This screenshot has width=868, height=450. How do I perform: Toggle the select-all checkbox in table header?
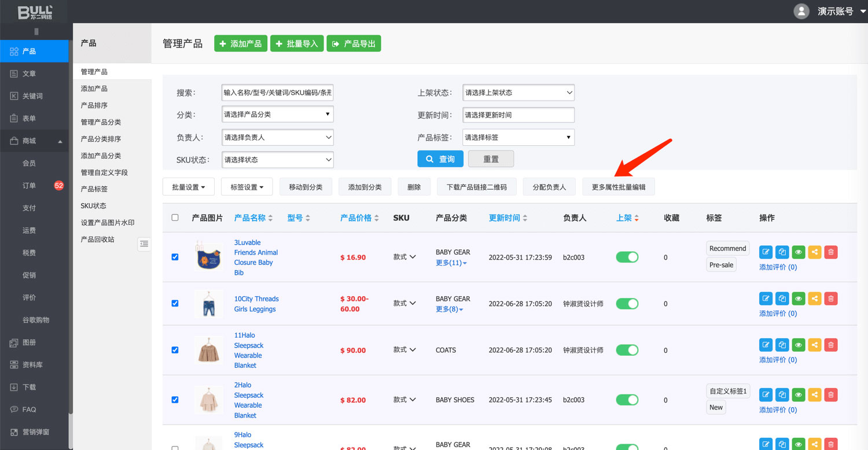[175, 217]
